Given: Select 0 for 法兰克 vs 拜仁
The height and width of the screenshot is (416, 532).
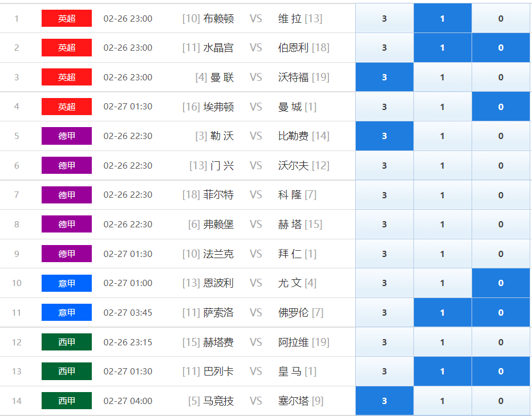Looking at the screenshot, I should (501, 254).
